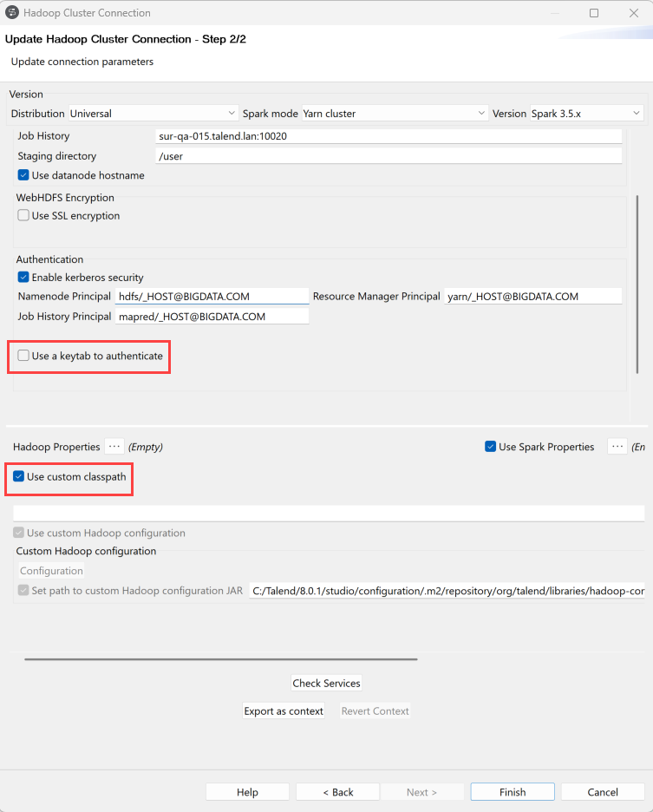Click the Check Services button
This screenshot has width=653, height=812.
point(326,683)
